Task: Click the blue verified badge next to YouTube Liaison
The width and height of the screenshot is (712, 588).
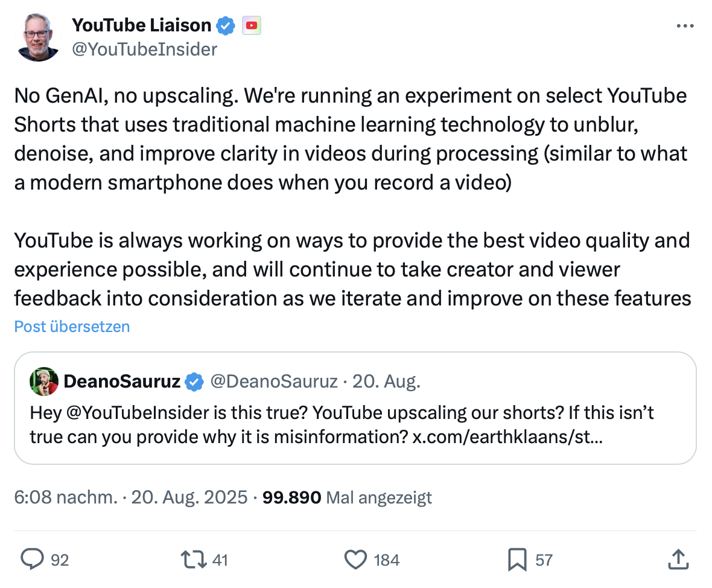Action: click(225, 25)
